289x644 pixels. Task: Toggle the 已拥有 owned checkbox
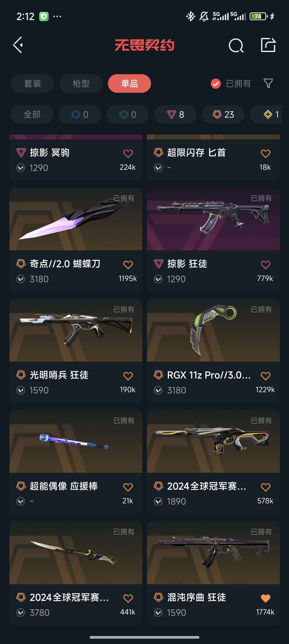tap(216, 84)
